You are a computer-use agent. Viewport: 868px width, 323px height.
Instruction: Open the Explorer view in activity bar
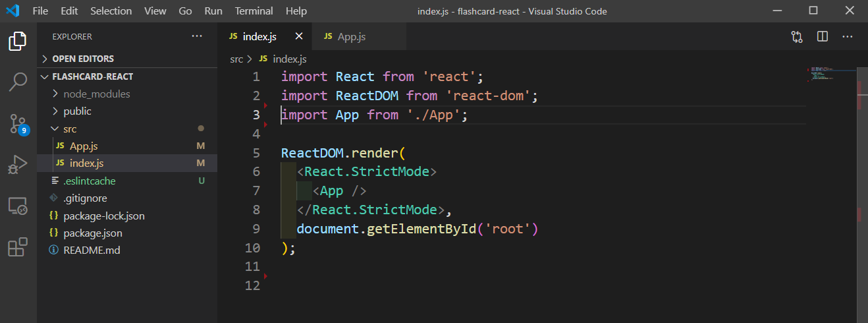(x=18, y=41)
